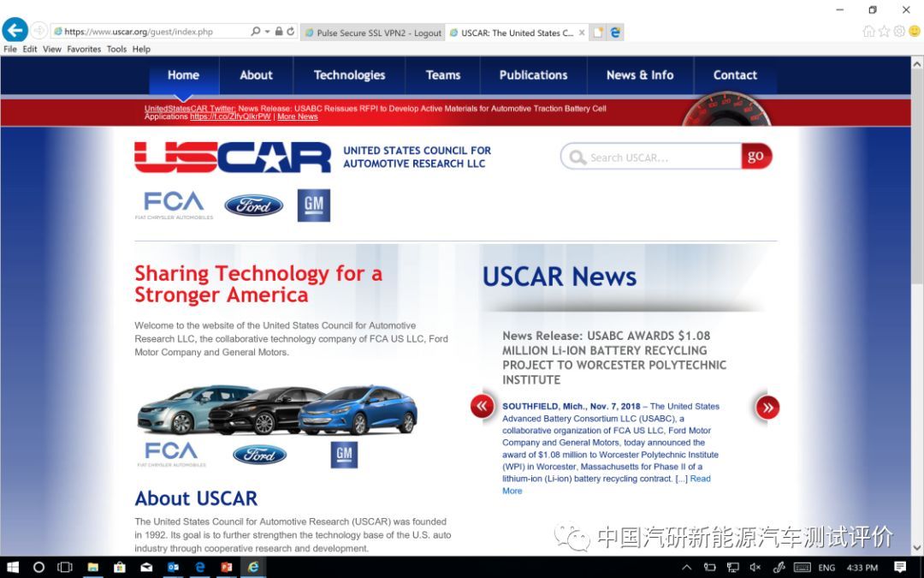Submit search with the red go button
The height and width of the screenshot is (578, 924).
coord(756,157)
